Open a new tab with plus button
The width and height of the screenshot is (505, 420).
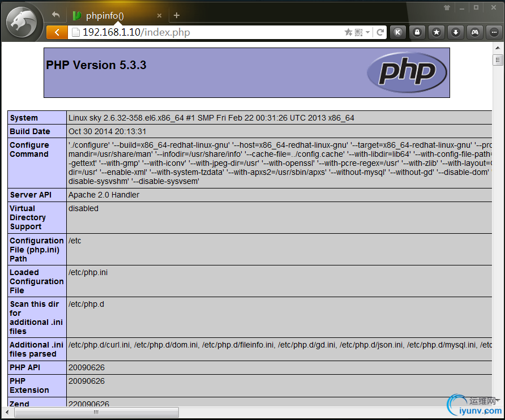177,15
